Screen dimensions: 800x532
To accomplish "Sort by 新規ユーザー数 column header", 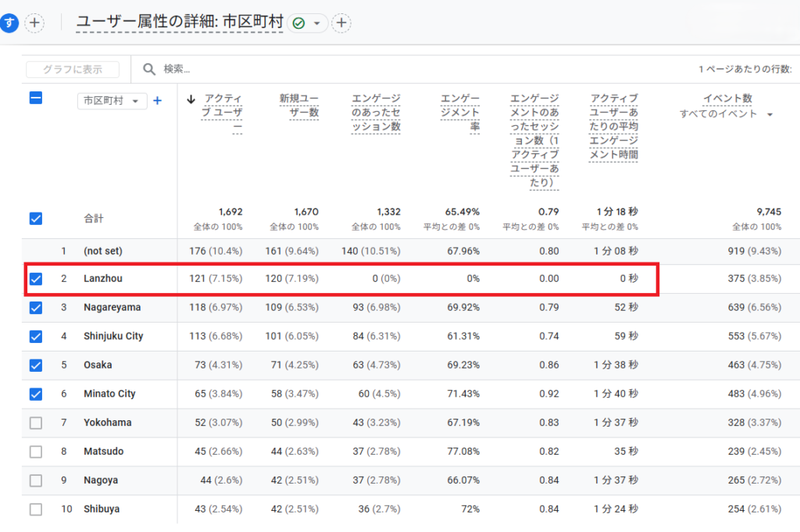I will coord(299,105).
